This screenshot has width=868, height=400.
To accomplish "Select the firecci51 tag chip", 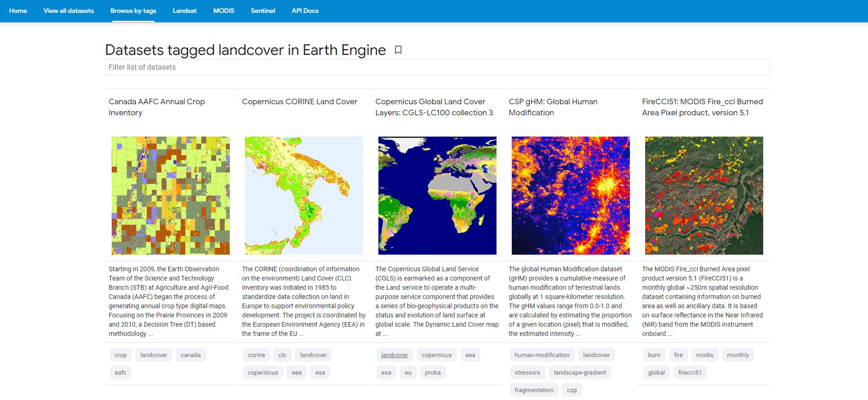I will [x=690, y=372].
